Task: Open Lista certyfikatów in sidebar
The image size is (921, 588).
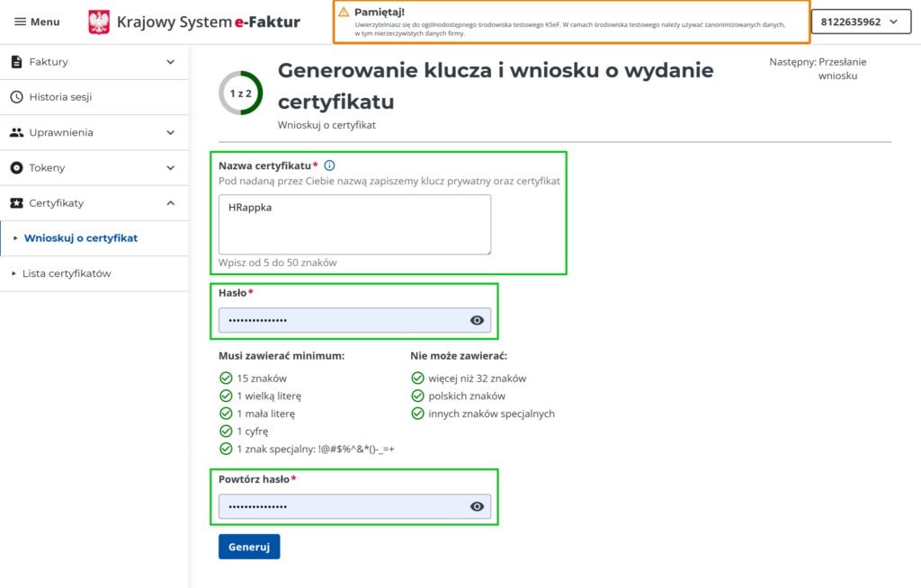Action: tap(67, 273)
